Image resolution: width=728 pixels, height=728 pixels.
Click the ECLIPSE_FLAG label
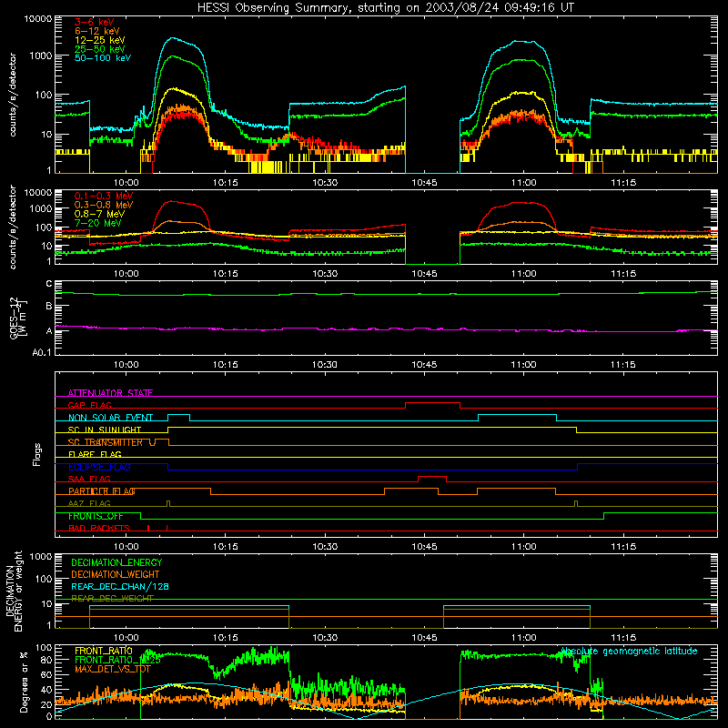pyautogui.click(x=99, y=467)
